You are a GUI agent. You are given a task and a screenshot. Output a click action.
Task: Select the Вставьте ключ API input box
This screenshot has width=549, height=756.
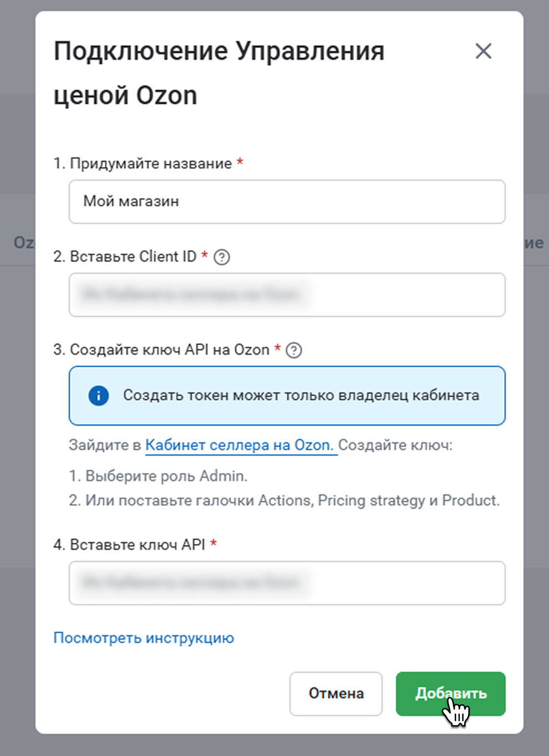[x=287, y=583]
